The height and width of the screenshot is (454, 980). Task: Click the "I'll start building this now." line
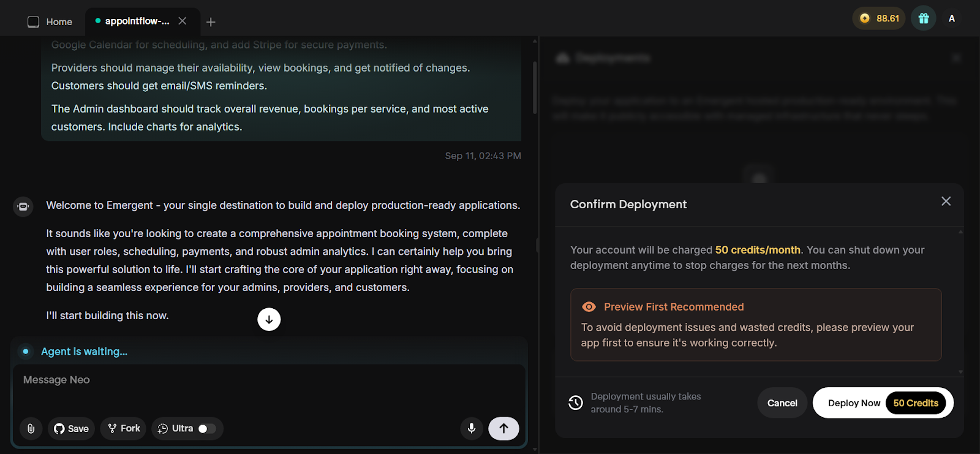pyautogui.click(x=107, y=316)
